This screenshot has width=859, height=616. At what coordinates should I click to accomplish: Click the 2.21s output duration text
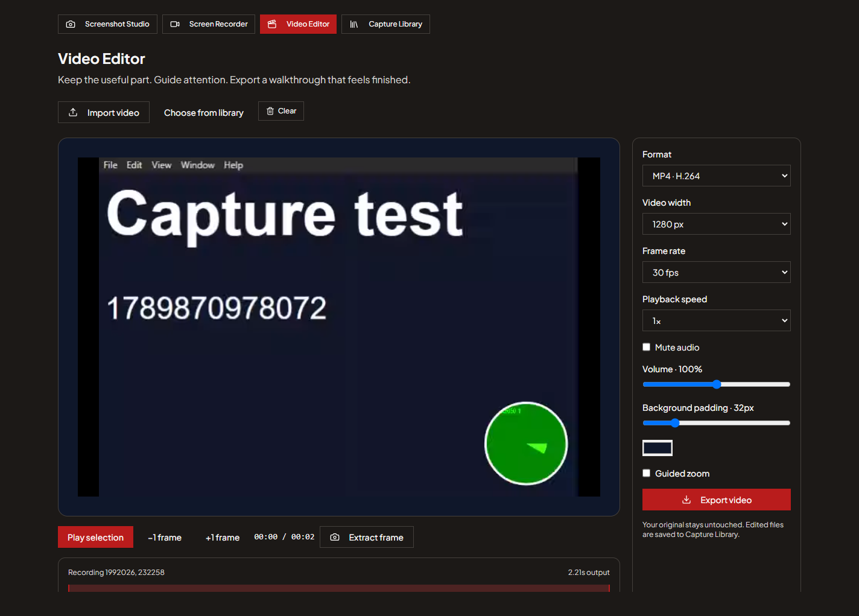click(589, 572)
